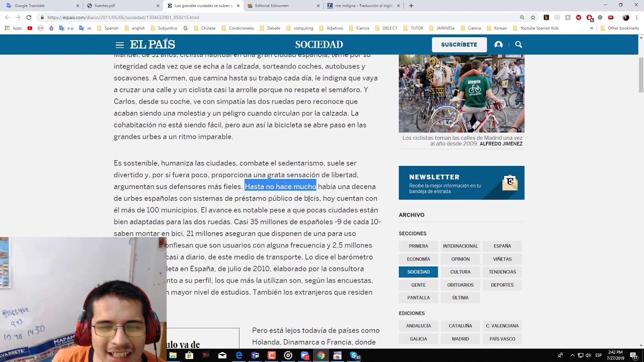
Task: Close the fuentes.pdf tab
Action: pos(157,6)
